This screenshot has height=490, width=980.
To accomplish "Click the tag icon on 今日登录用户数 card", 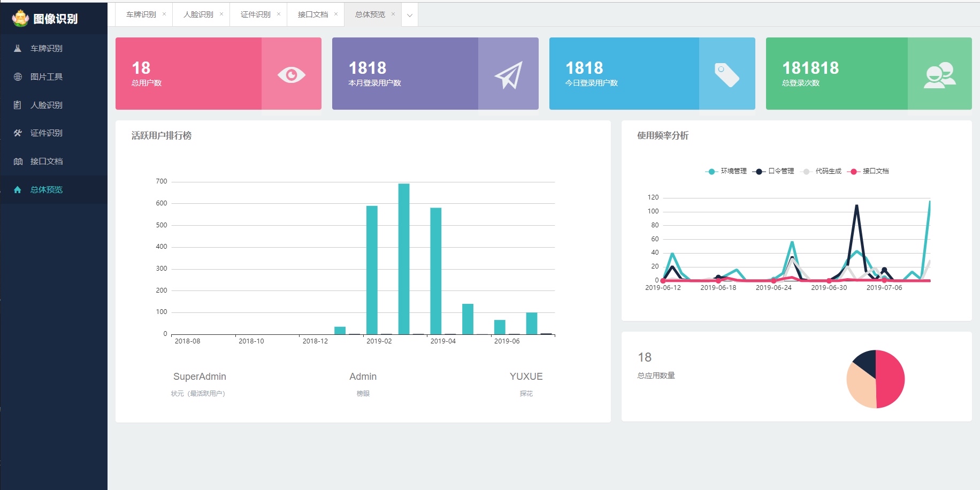I will pyautogui.click(x=726, y=74).
